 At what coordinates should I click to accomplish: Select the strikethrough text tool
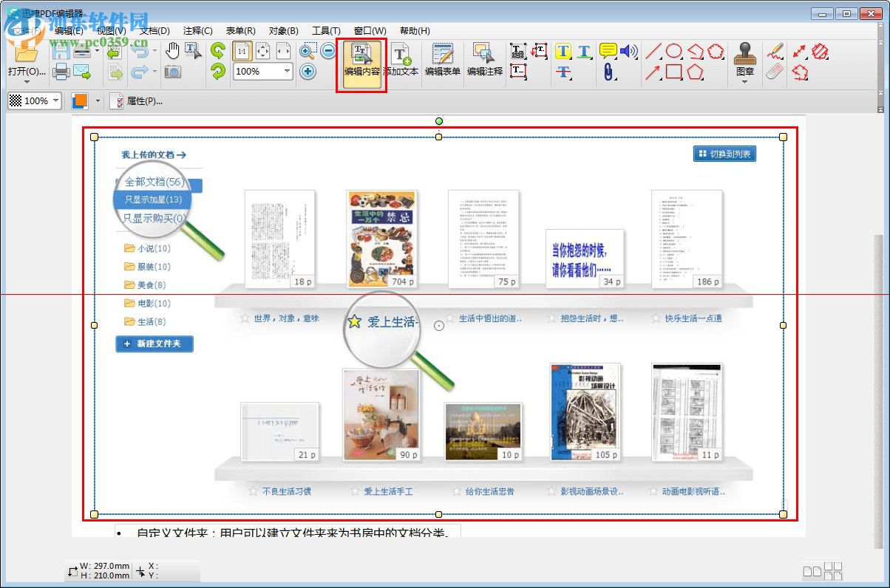[x=564, y=72]
